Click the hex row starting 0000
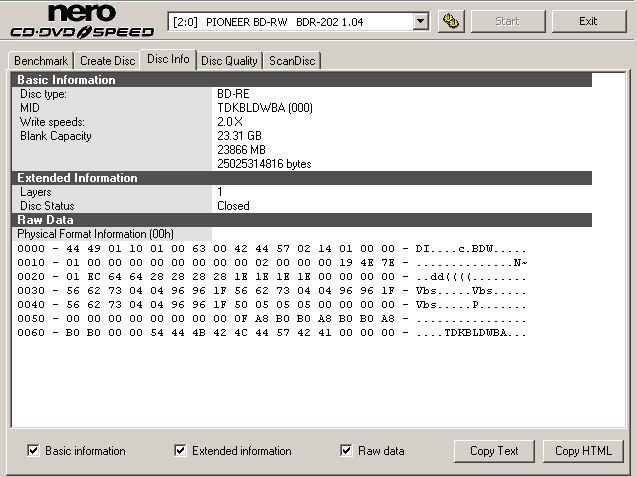Viewport: 637px width, 477px height. [272, 249]
